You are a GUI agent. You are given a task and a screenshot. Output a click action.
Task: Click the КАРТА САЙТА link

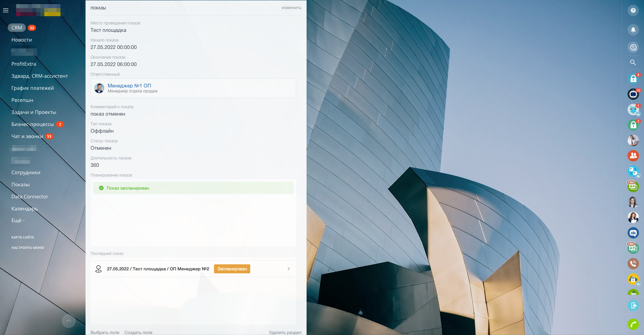click(x=23, y=238)
